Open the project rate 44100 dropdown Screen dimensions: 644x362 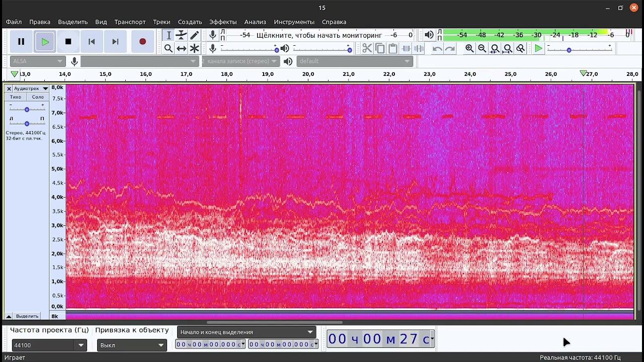[x=49, y=345]
